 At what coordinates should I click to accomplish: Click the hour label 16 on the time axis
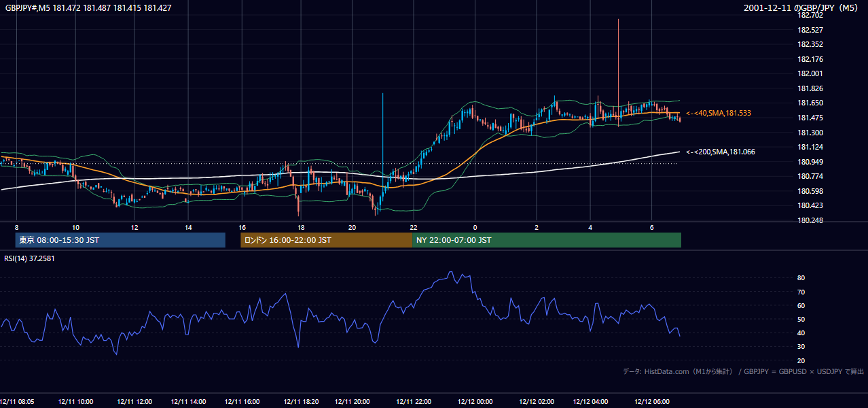(x=242, y=227)
